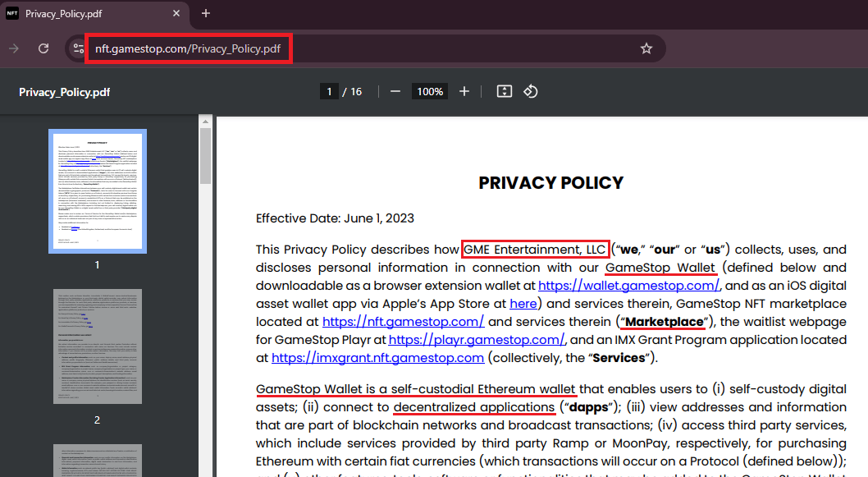
Task: Click the PRIVACY POLICY heading
Action: point(550,183)
